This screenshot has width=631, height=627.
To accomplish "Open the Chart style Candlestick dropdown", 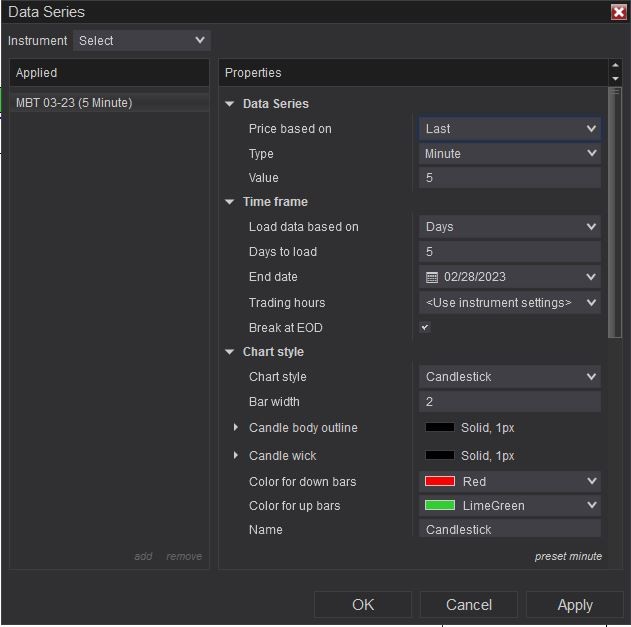I will (510, 377).
